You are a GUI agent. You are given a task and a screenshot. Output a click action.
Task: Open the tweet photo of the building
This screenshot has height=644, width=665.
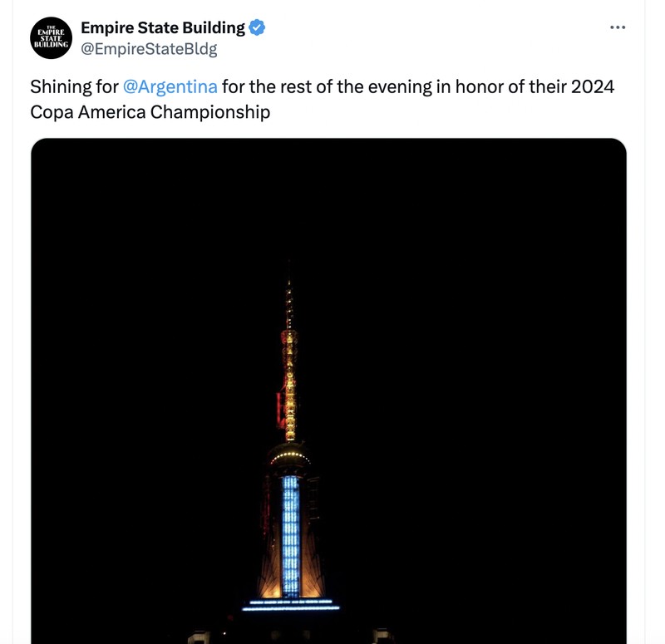click(x=328, y=391)
